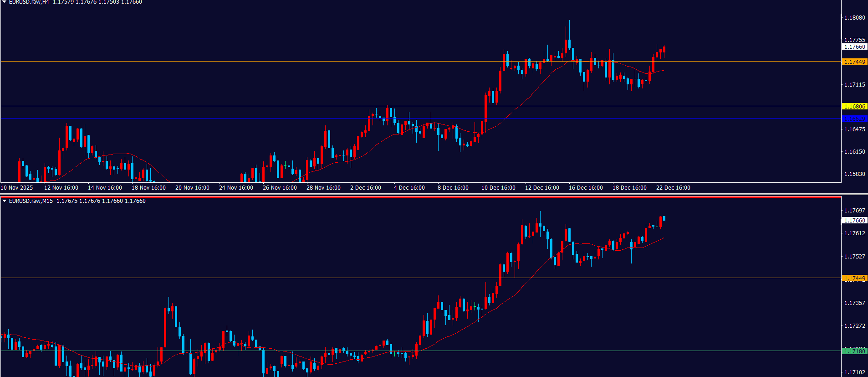Click the green 1.17180 price label
Screen dimensions: 868x377
pos(854,351)
